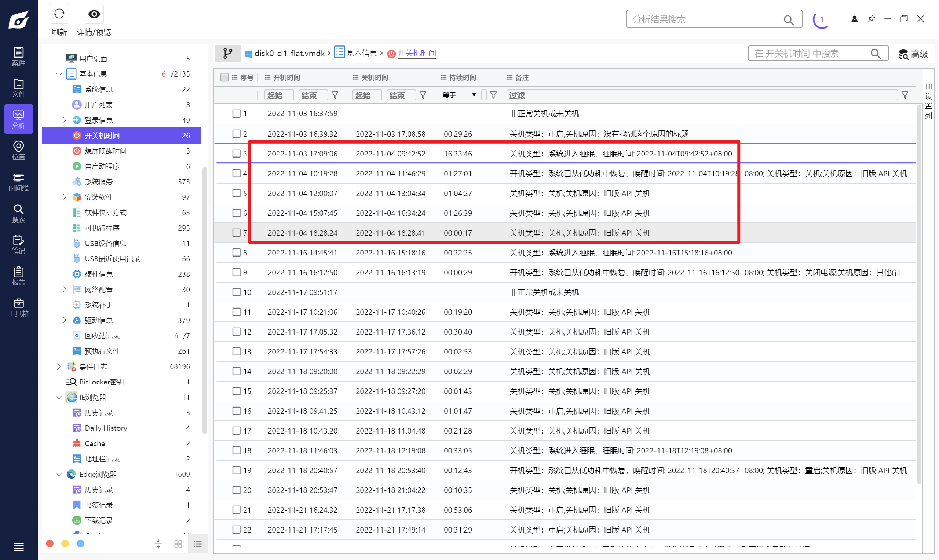Screen dimensions: 939x560
Task: Open the 笔记 sidebar section
Action: (18, 244)
